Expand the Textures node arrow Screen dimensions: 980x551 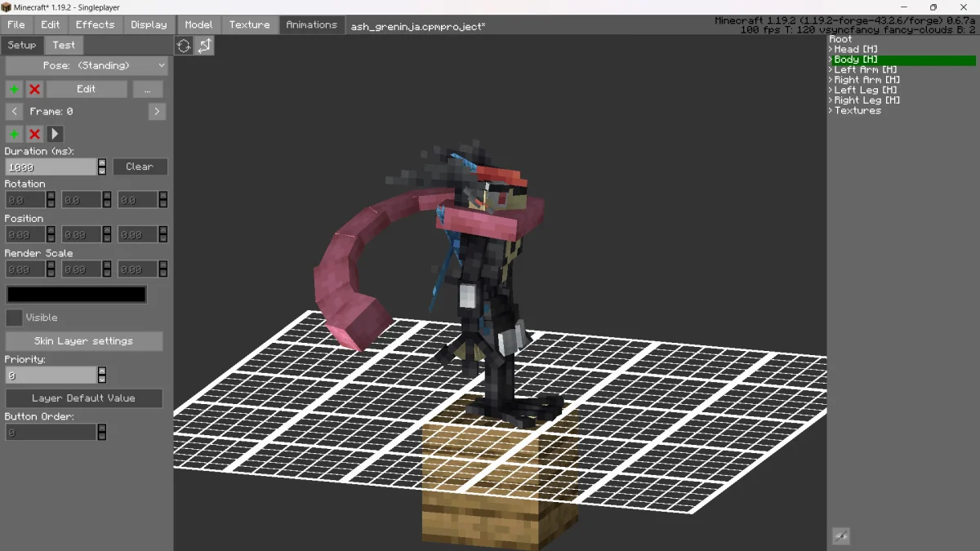pyautogui.click(x=831, y=111)
